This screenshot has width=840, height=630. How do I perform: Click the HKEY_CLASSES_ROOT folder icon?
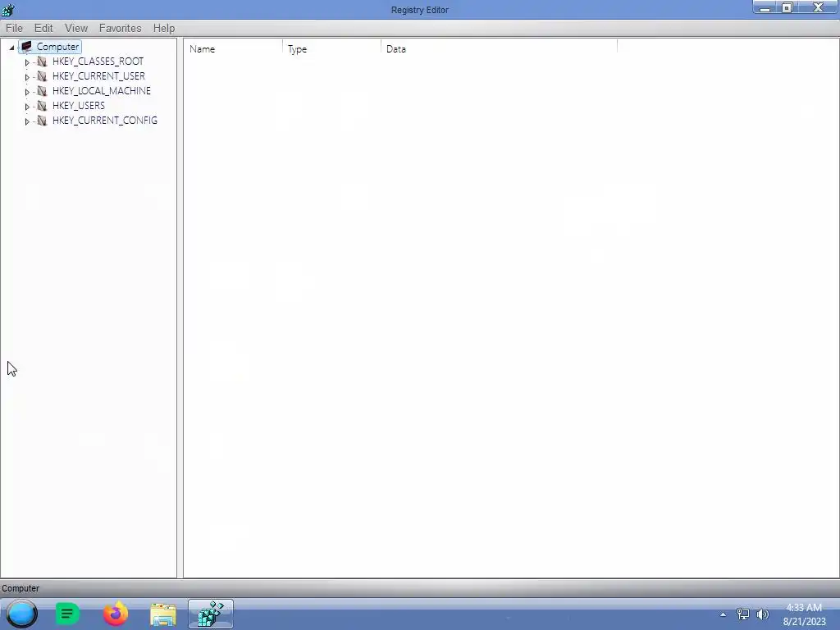pos(43,62)
